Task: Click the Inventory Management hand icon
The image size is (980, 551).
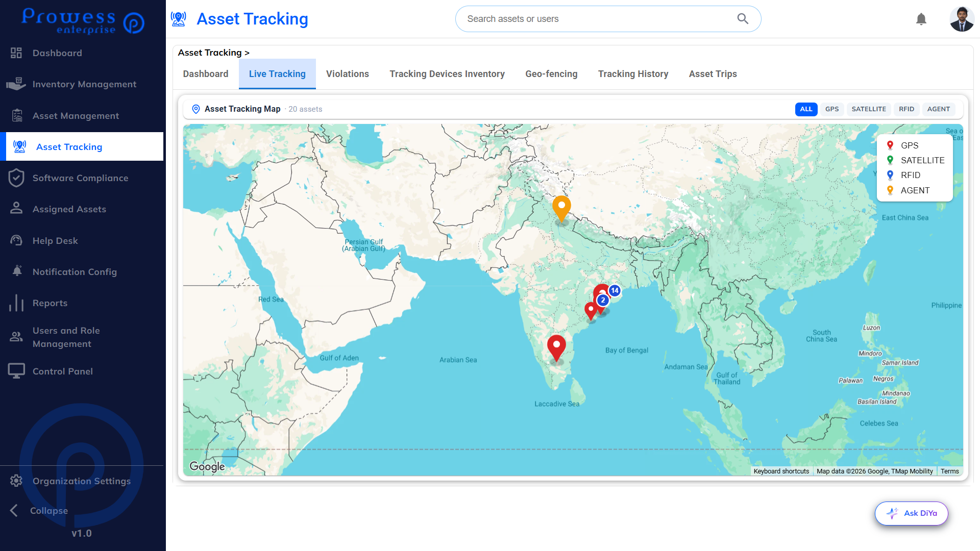Action: coord(16,84)
